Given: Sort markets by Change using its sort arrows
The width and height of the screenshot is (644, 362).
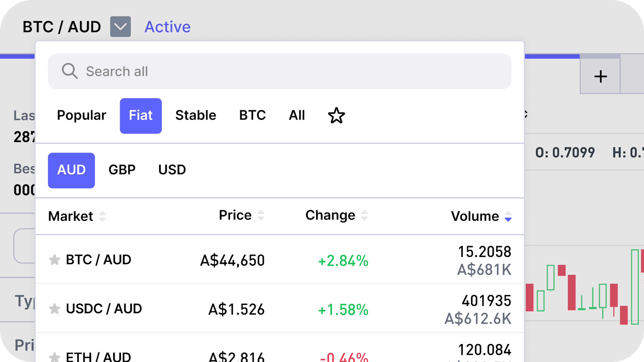Looking at the screenshot, I should pyautogui.click(x=365, y=215).
